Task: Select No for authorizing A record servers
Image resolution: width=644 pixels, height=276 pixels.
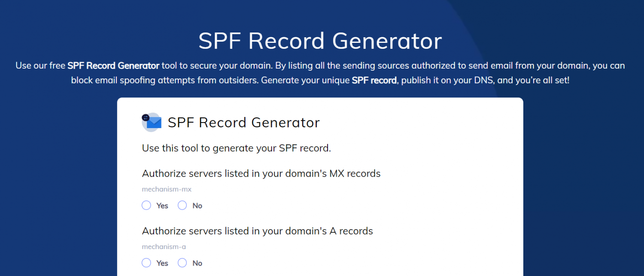Action: pyautogui.click(x=182, y=263)
